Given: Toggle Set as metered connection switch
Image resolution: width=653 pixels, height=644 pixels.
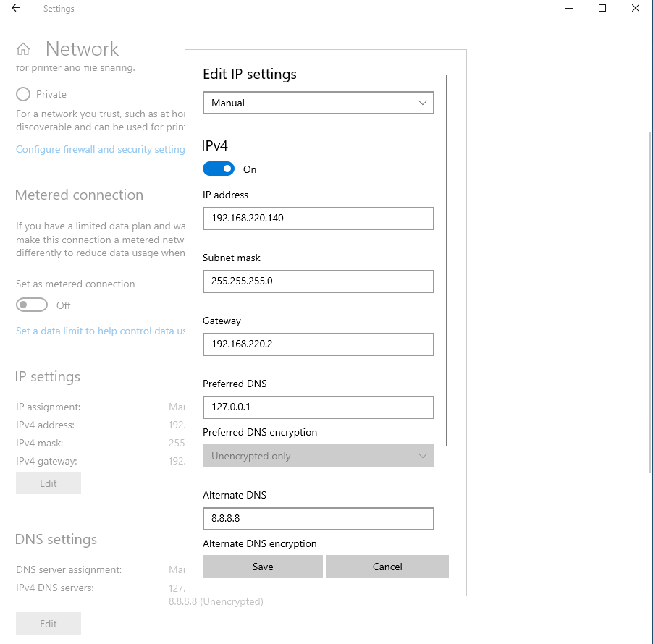Looking at the screenshot, I should (x=32, y=305).
